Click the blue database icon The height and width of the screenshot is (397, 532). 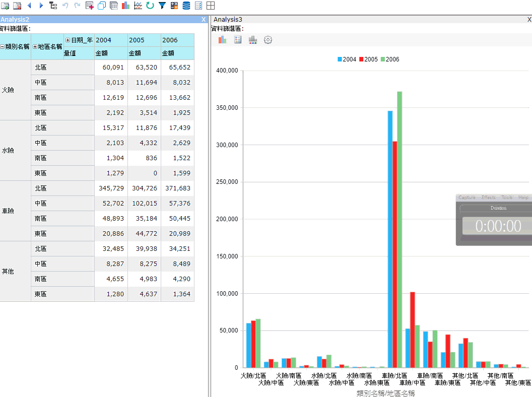point(186,6)
